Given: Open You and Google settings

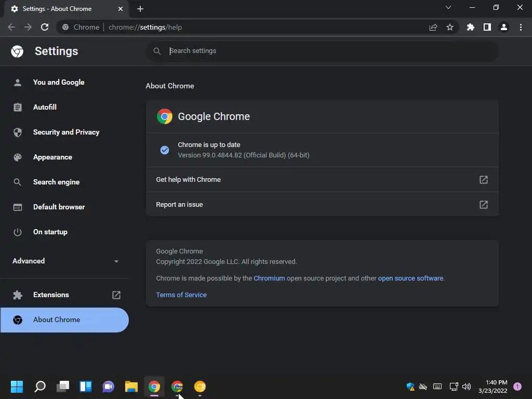Looking at the screenshot, I should 64,83.
